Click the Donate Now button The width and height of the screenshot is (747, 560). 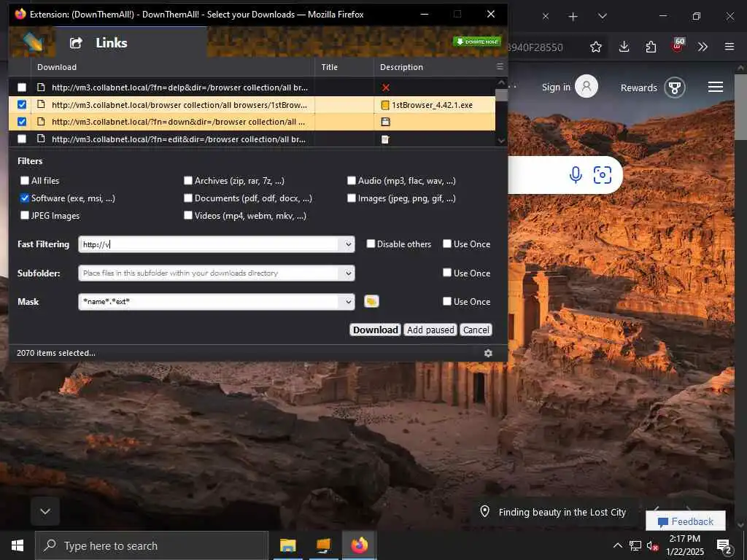[x=477, y=42]
